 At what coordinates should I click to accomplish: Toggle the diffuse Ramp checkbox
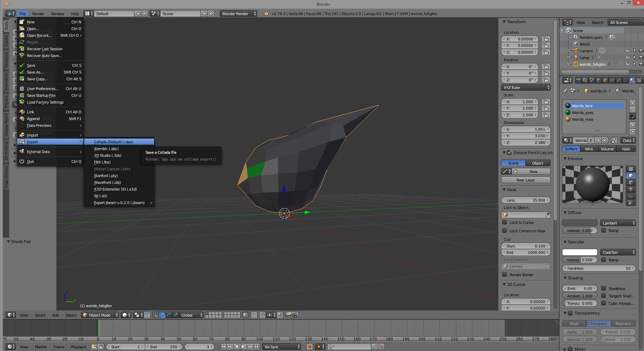click(604, 231)
